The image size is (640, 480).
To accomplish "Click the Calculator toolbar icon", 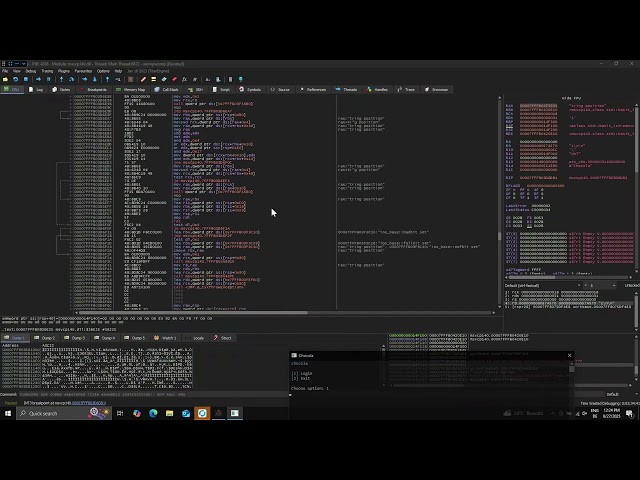I will pyautogui.click(x=230, y=79).
